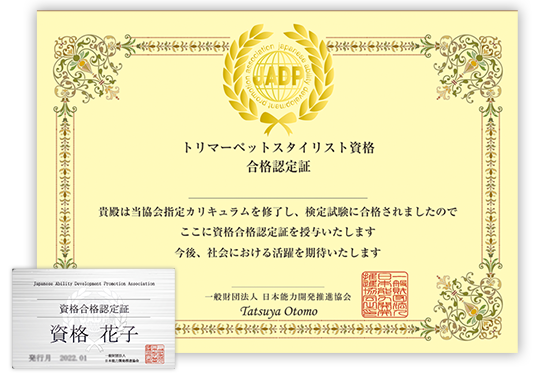This screenshot has height=388, width=534.
Task: Click the silver certification card
Action: click(x=94, y=318)
